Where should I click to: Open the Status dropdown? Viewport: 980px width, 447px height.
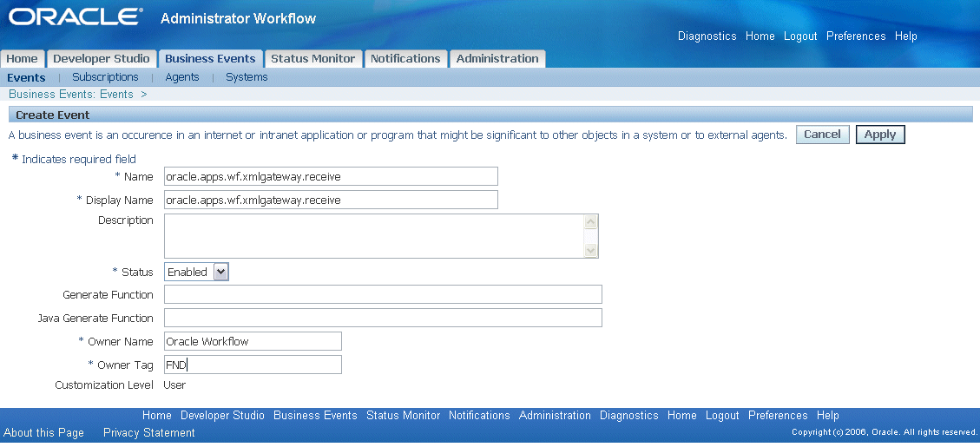pos(196,272)
